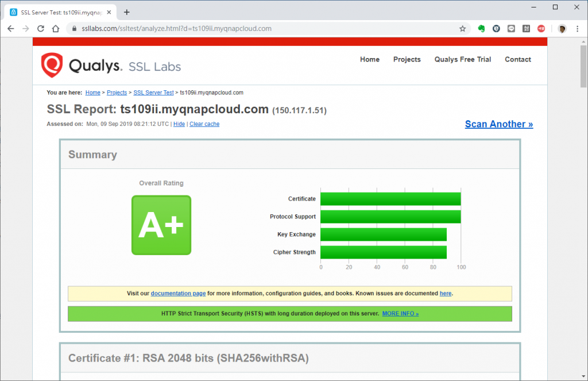Click the Hide link

click(x=179, y=124)
